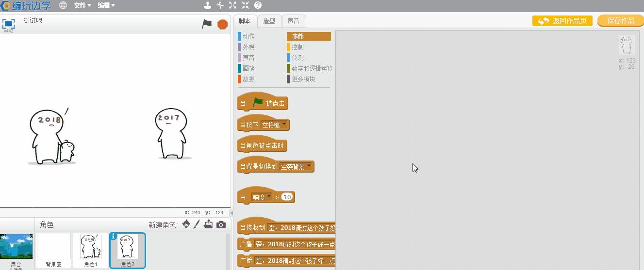Open the 编辑 menu
644x270 pixels.
[x=106, y=5]
